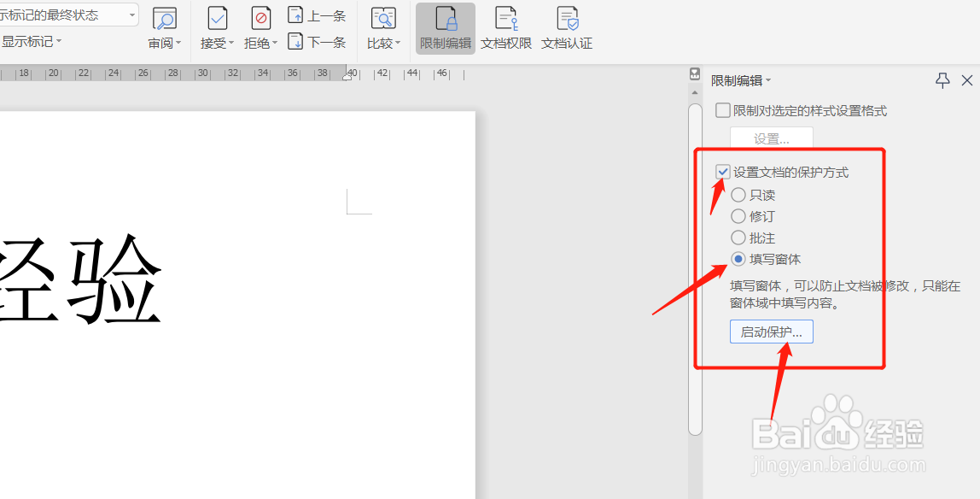980x499 pixels.
Task: Click the disabled Settings (设置...) button
Action: point(771,138)
